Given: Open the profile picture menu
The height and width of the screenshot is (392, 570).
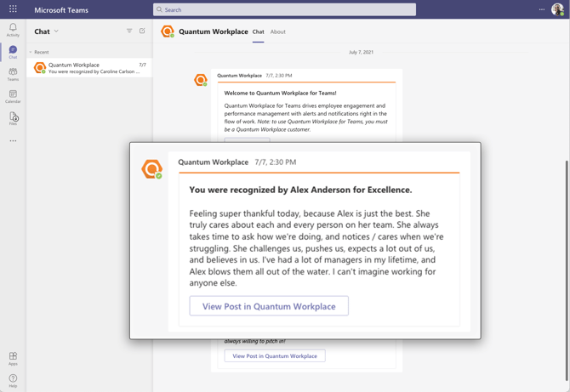Looking at the screenshot, I should click(x=557, y=9).
